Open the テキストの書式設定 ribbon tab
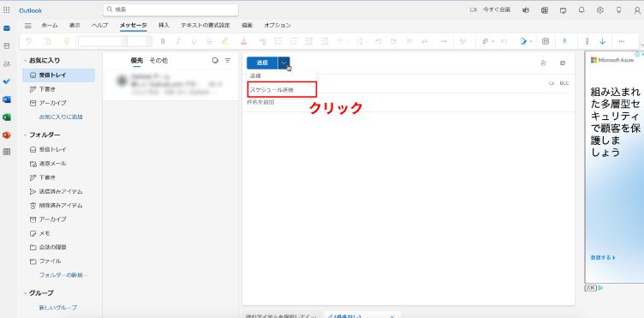644x318 pixels. click(x=206, y=26)
